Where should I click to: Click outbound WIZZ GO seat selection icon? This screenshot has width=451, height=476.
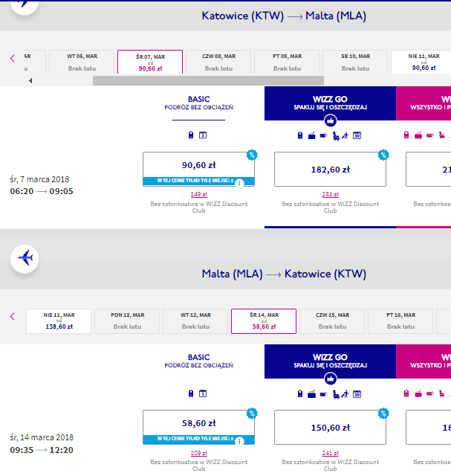336,135
